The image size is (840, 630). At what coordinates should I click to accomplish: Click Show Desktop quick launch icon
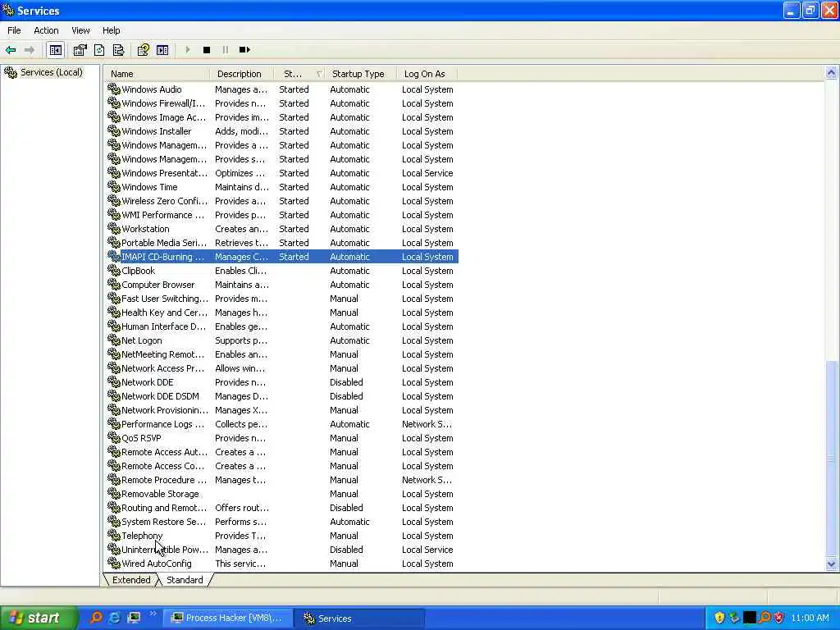[134, 618]
